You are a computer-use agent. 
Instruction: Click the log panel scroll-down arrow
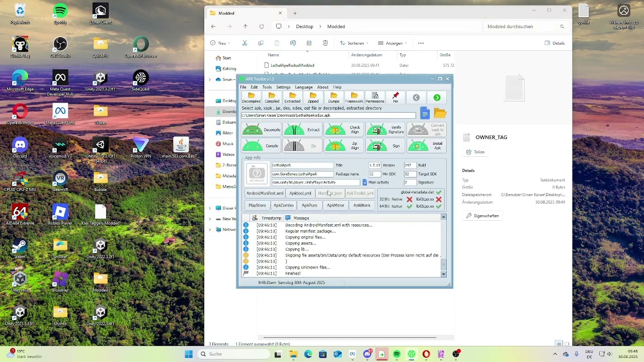click(x=443, y=274)
